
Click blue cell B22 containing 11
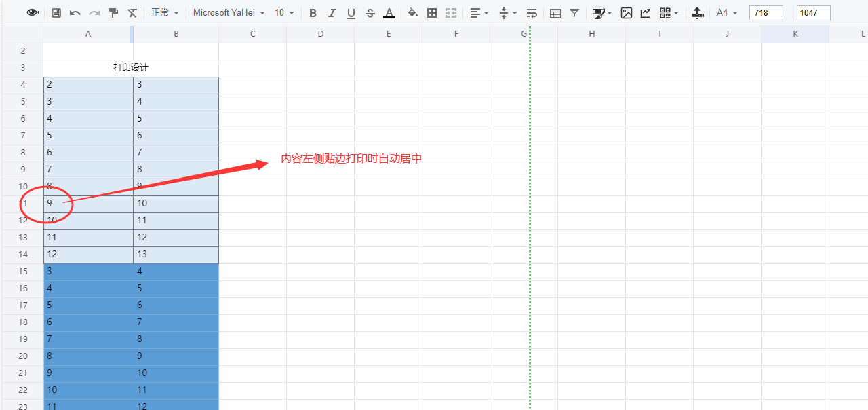176,390
